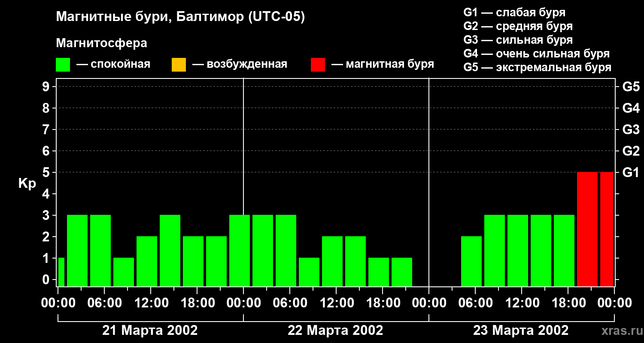
Task: Click the '21 Марта 2002' date label
Action: point(150,331)
